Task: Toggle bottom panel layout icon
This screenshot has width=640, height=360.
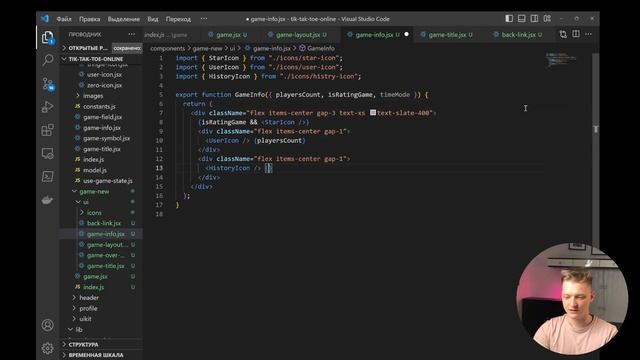Action: (522, 18)
